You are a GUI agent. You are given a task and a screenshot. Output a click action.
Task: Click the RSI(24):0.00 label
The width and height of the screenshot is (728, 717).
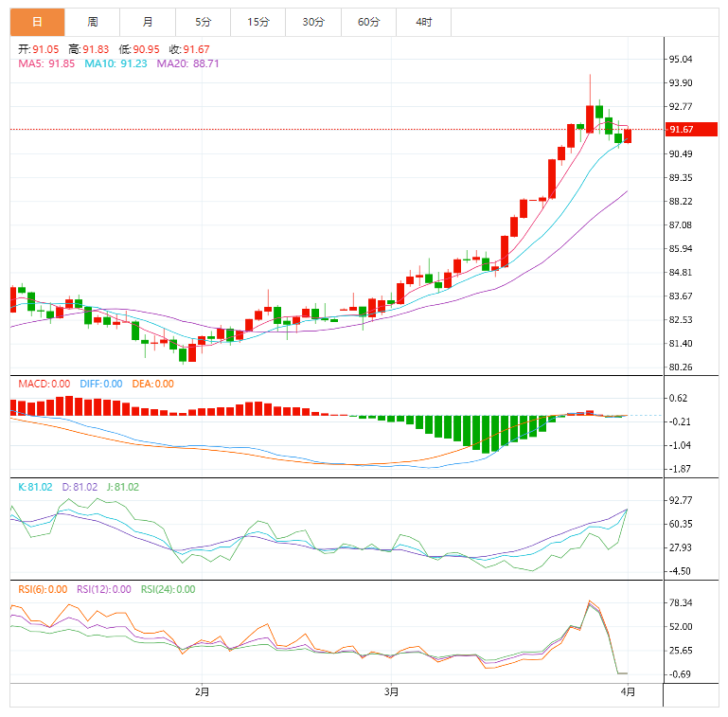click(169, 589)
